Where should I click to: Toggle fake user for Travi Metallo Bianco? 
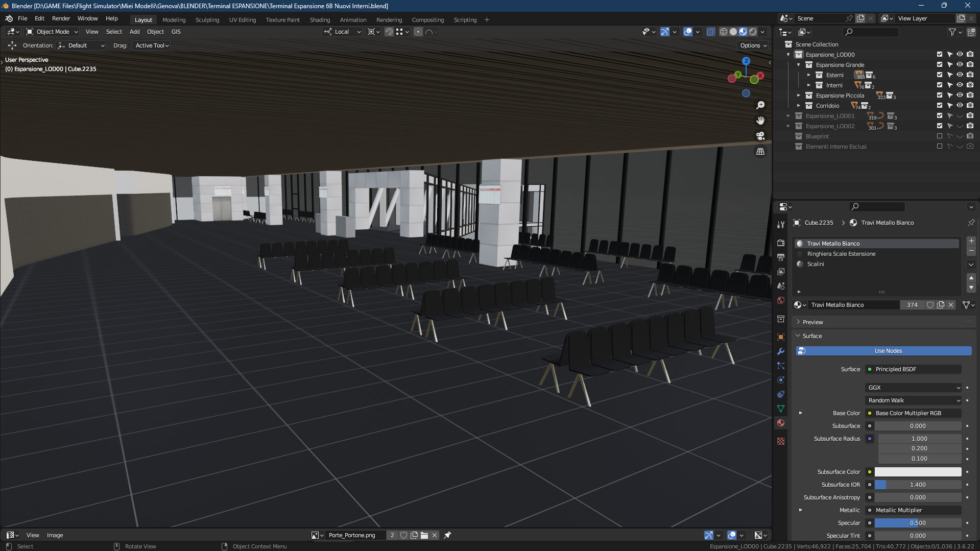[x=930, y=305]
